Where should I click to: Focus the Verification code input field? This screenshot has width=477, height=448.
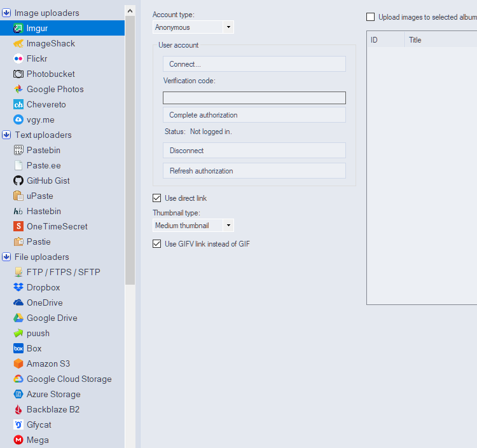point(254,98)
